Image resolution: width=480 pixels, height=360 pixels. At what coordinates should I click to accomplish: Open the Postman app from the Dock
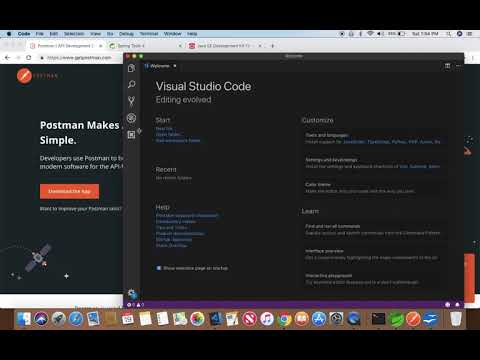click(x=413, y=319)
